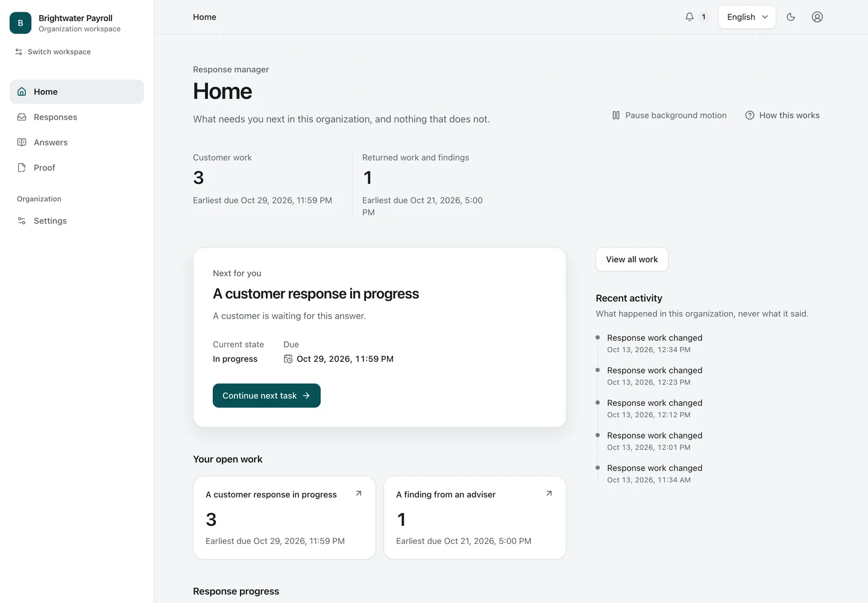The image size is (868, 603).
Task: Go to Responses in the sidebar
Action: point(77,117)
